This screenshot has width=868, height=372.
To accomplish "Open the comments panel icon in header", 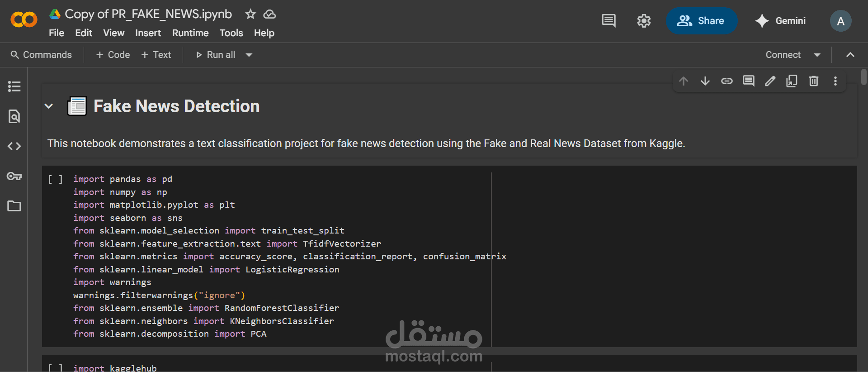I will [609, 20].
